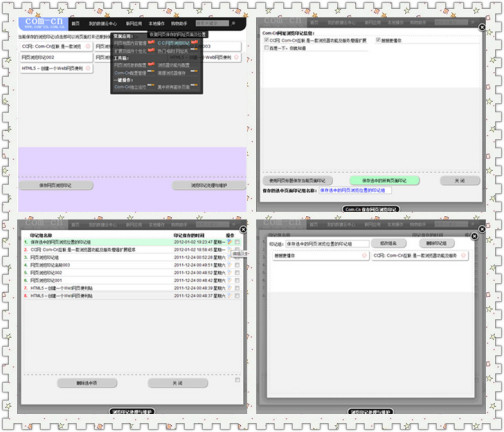
Task: Click the search box in main nav bar
Action: [212, 23]
